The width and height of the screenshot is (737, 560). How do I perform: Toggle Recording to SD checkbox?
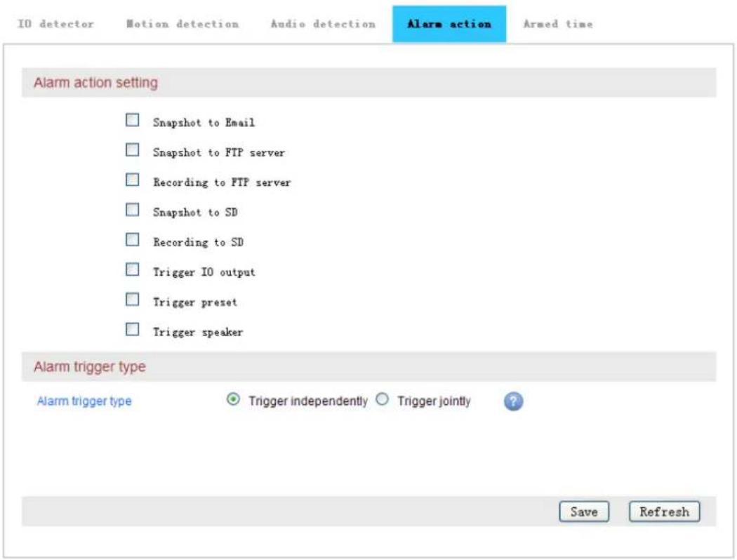click(x=133, y=240)
